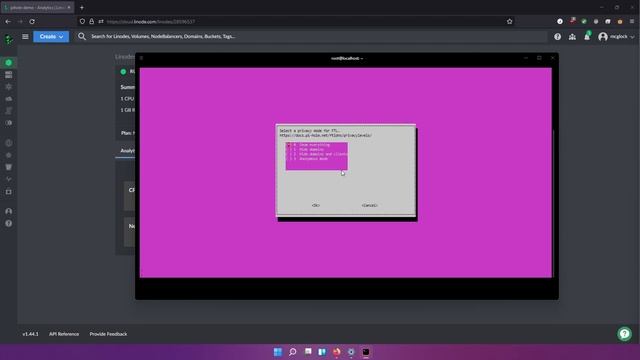Image resolution: width=640 pixels, height=360 pixels.
Task: Click <Cancel> in the privacy mode dialog
Action: click(369, 205)
